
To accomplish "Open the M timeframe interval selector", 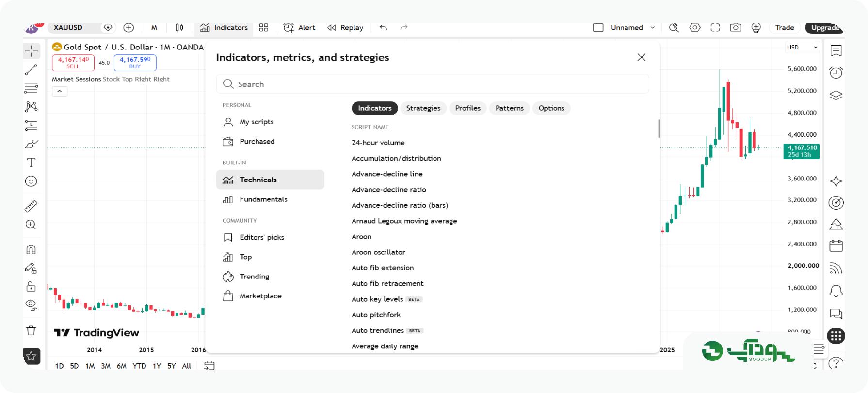I will [x=154, y=28].
